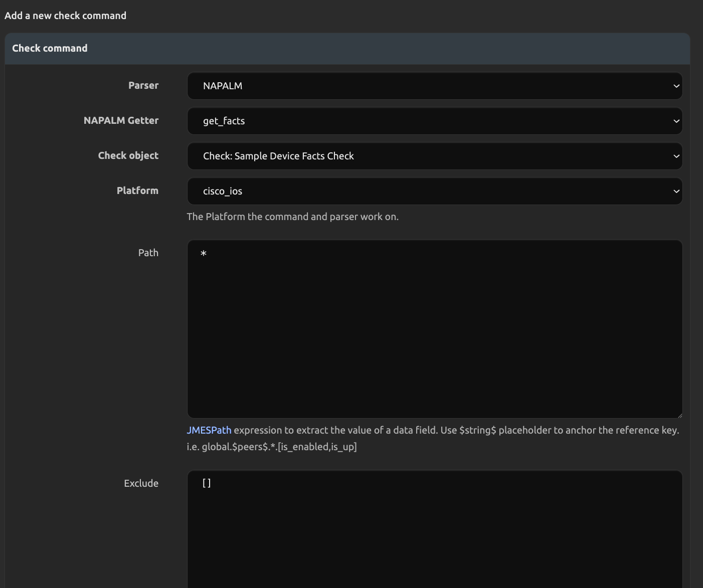This screenshot has width=703, height=588.
Task: Click the resize handle of Path text area
Action: pyautogui.click(x=679, y=415)
